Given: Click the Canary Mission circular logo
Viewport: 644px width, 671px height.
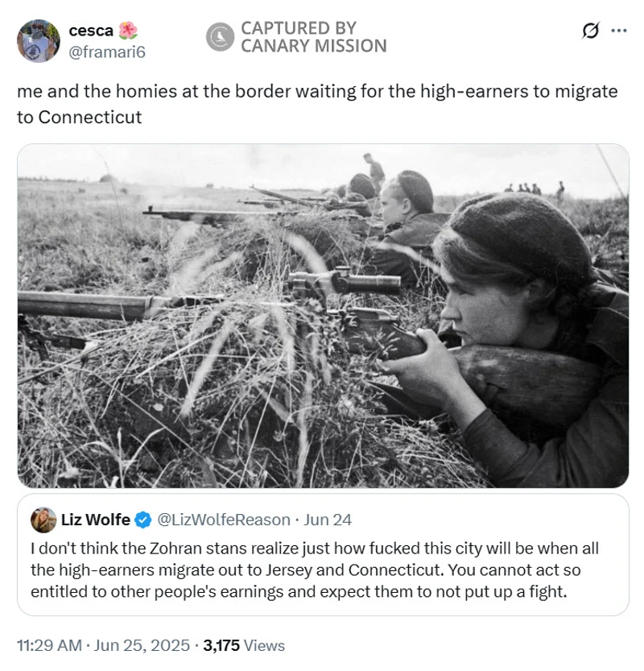Looking at the screenshot, I should coord(219,37).
